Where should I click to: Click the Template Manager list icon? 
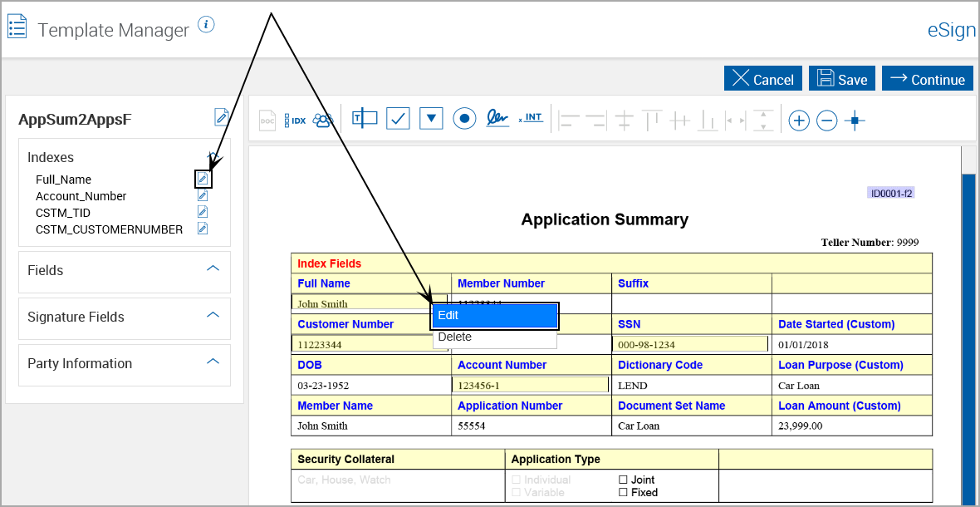17,27
